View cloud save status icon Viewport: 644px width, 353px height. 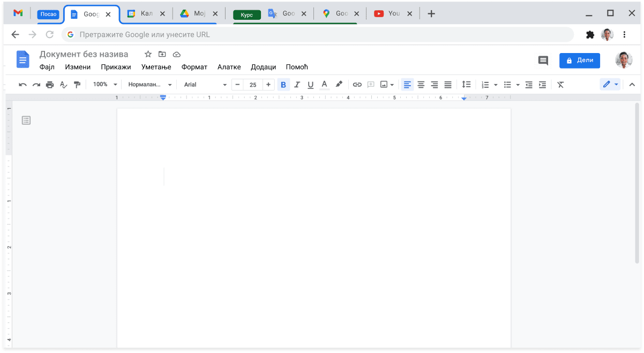pyautogui.click(x=177, y=54)
